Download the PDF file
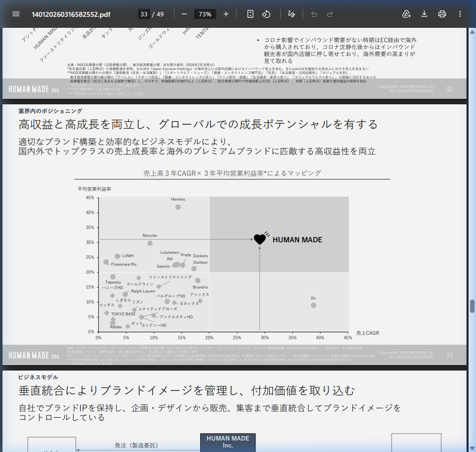Image resolution: width=476 pixels, height=452 pixels. 424,14
